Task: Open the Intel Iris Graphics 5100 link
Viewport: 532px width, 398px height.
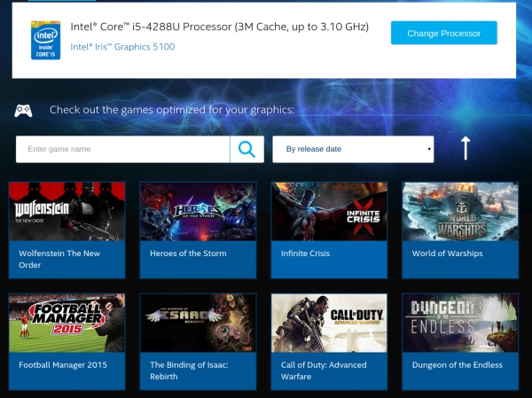Action: [123, 47]
